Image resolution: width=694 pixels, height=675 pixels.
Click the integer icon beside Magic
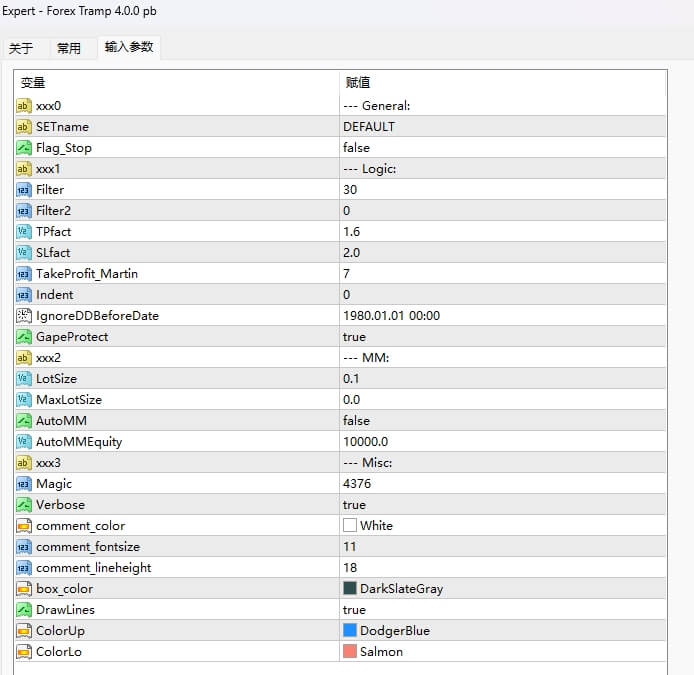[24, 484]
